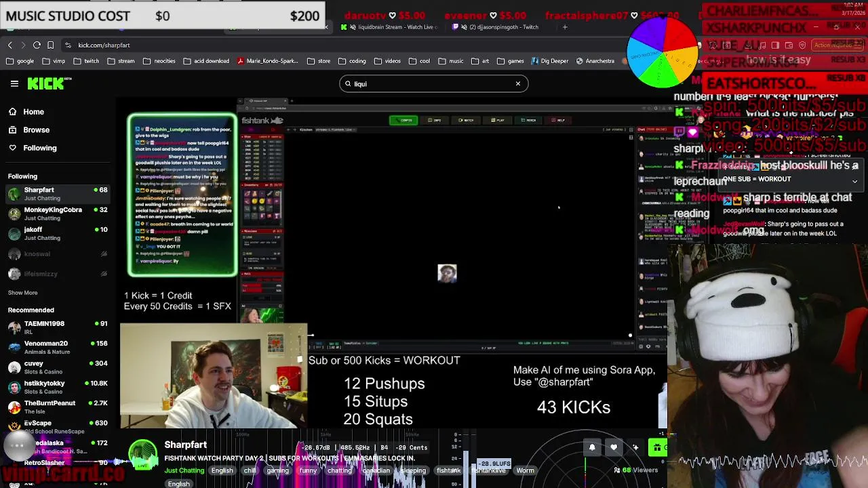Open the vimp bookmarks folder

(x=53, y=61)
